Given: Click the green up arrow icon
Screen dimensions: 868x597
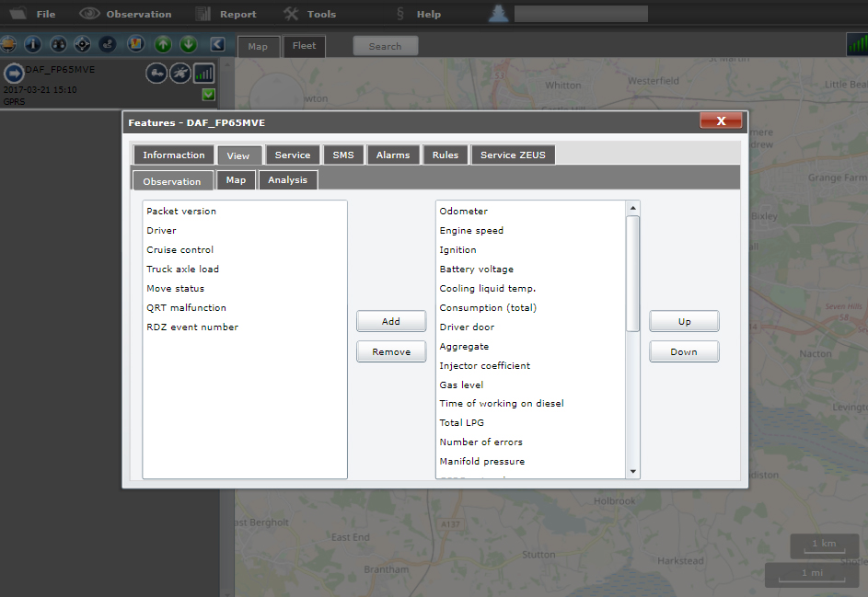Looking at the screenshot, I should point(163,44).
